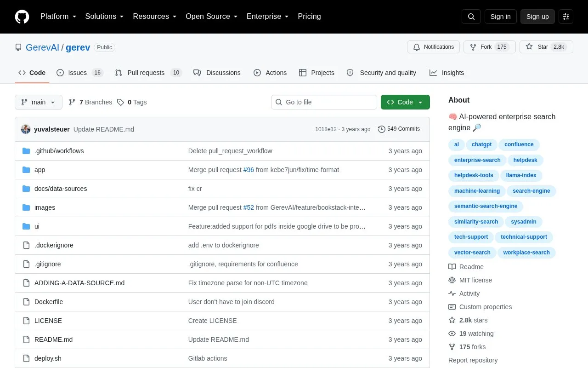Switch to the Pull requests tab
This screenshot has height=368, width=588.
(x=148, y=73)
